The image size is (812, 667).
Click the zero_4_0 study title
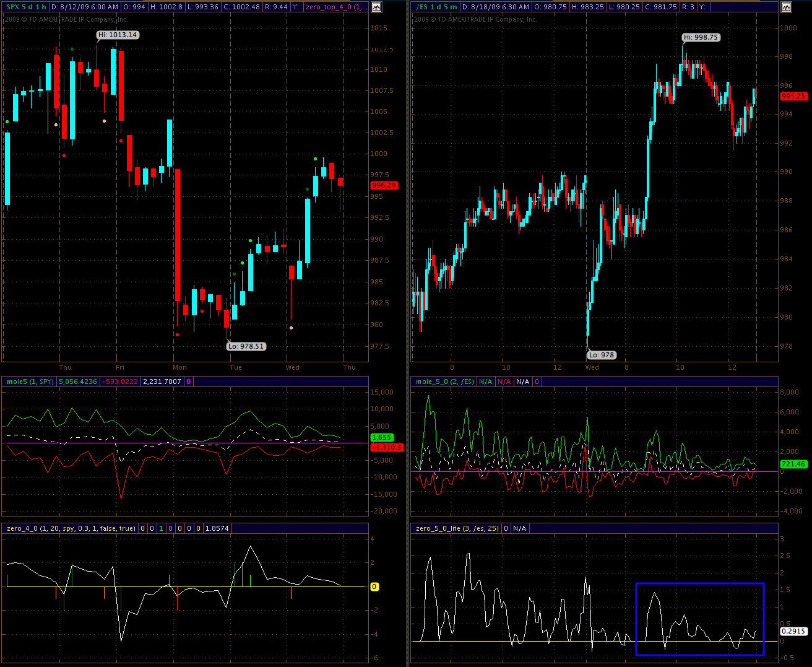coord(71,528)
